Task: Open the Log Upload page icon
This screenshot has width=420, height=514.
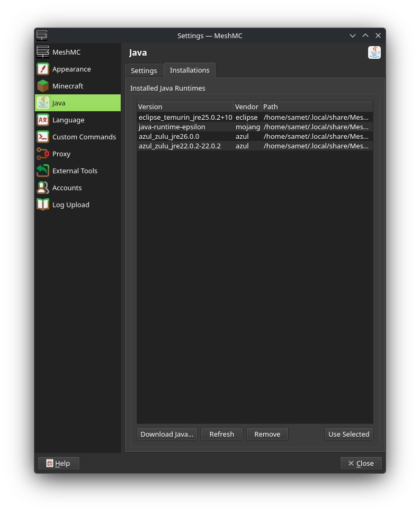Action: click(x=43, y=205)
